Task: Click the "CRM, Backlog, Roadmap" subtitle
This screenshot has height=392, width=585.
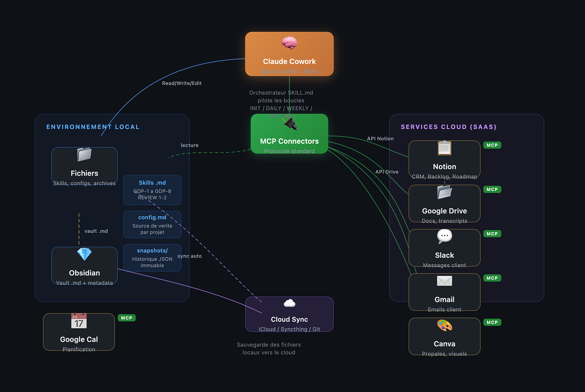Action: (x=444, y=177)
